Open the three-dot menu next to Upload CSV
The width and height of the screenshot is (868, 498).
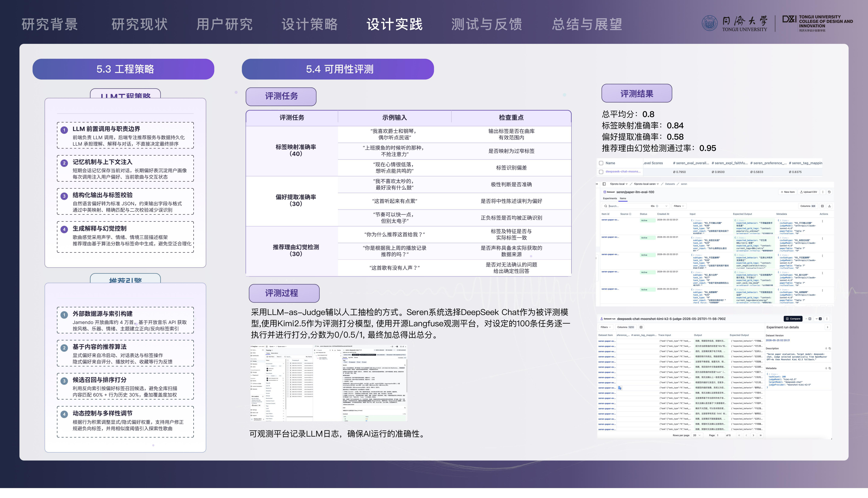pos(823,192)
